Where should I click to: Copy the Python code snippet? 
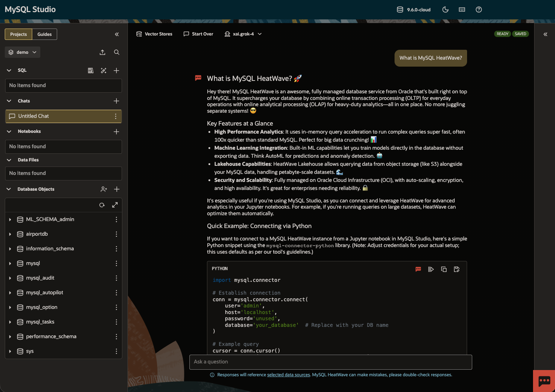point(444,269)
